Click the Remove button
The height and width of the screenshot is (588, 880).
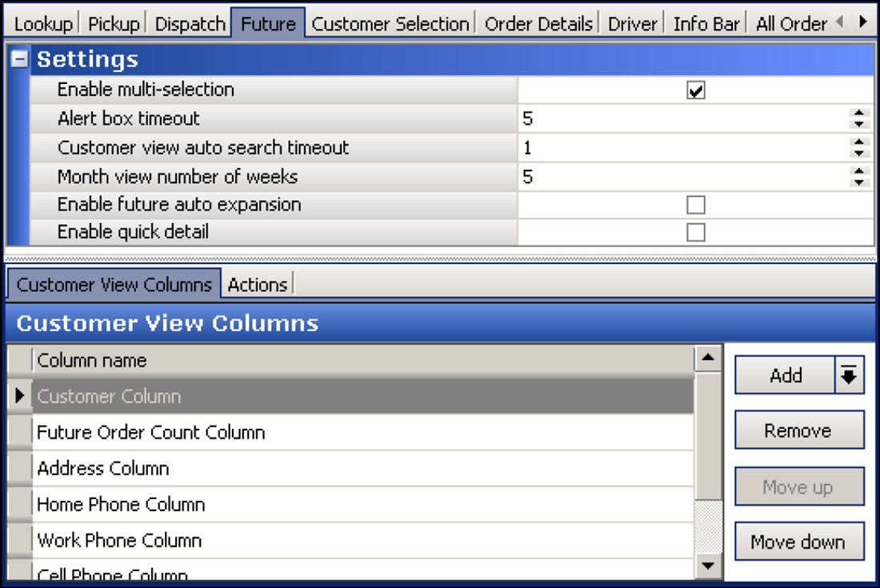[798, 430]
